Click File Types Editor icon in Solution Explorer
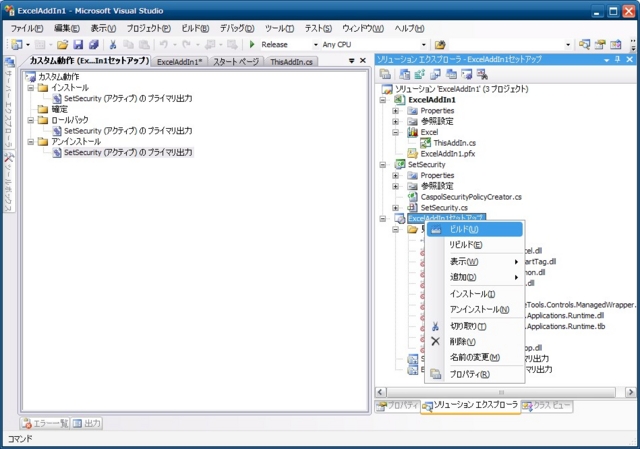This screenshot has height=449, width=640. coord(436,74)
